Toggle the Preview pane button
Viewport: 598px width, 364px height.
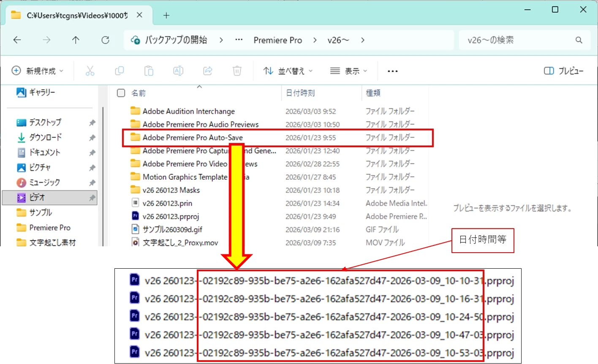[563, 71]
